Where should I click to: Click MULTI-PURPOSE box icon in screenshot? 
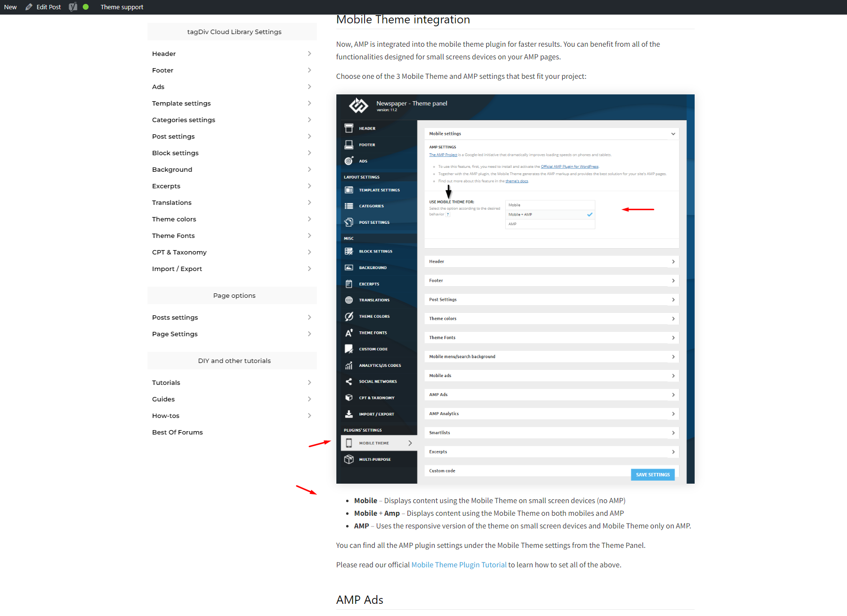(349, 459)
